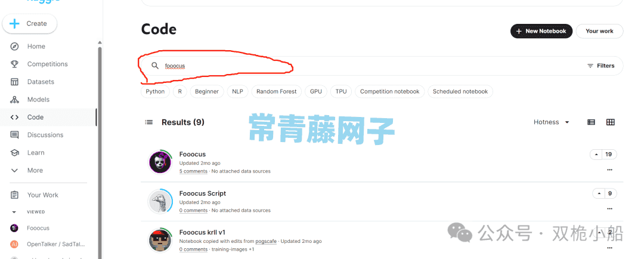Select the Code item in sidebar
The image size is (644, 259).
point(48,117)
